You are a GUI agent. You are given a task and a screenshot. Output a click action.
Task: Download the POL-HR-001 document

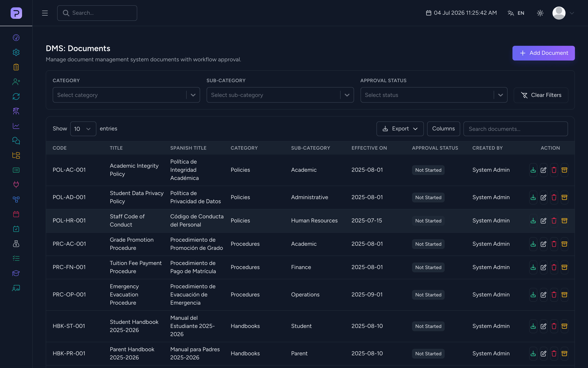[x=533, y=221]
